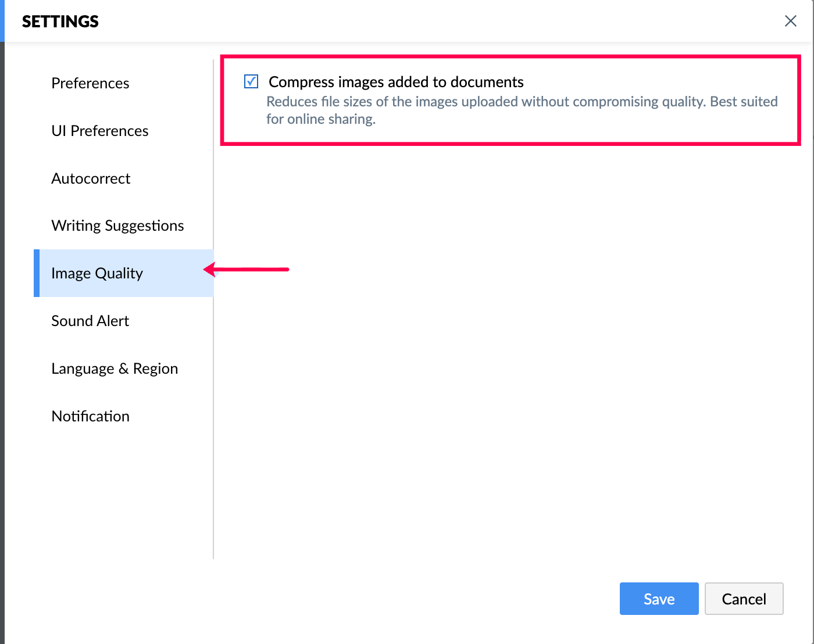Open the Preferences settings tab
The image size is (814, 644).
point(90,83)
